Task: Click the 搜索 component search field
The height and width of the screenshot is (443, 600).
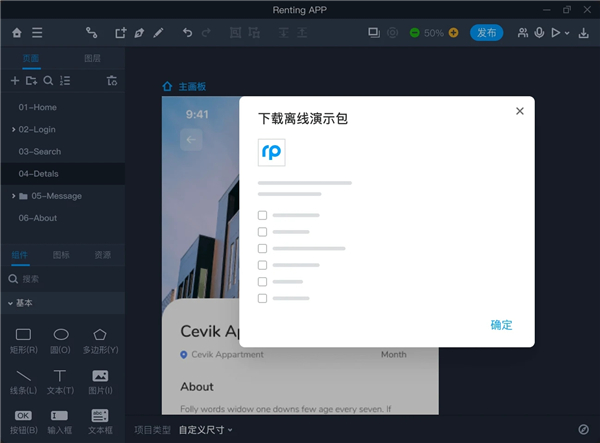Action: 63,279
